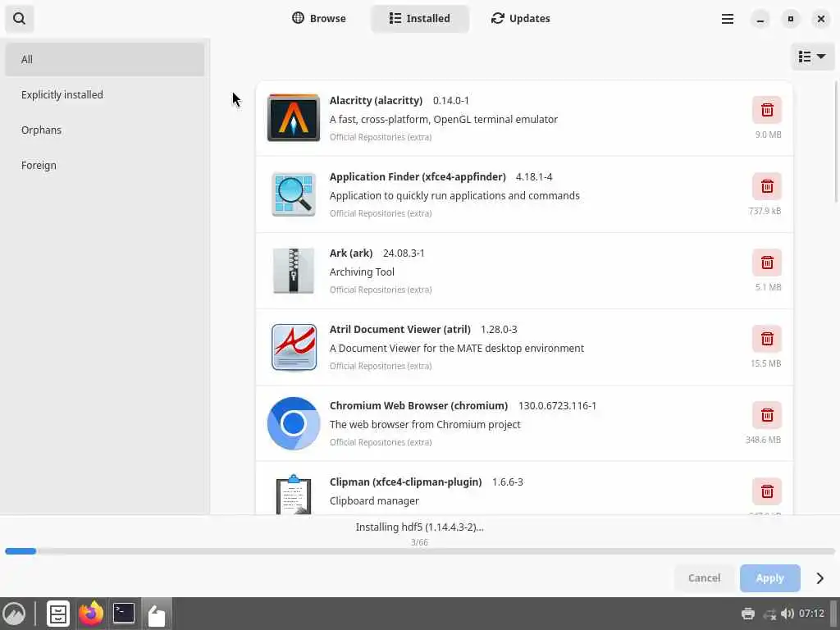Click the version 130.0.6723.116-1 text

click(557, 405)
